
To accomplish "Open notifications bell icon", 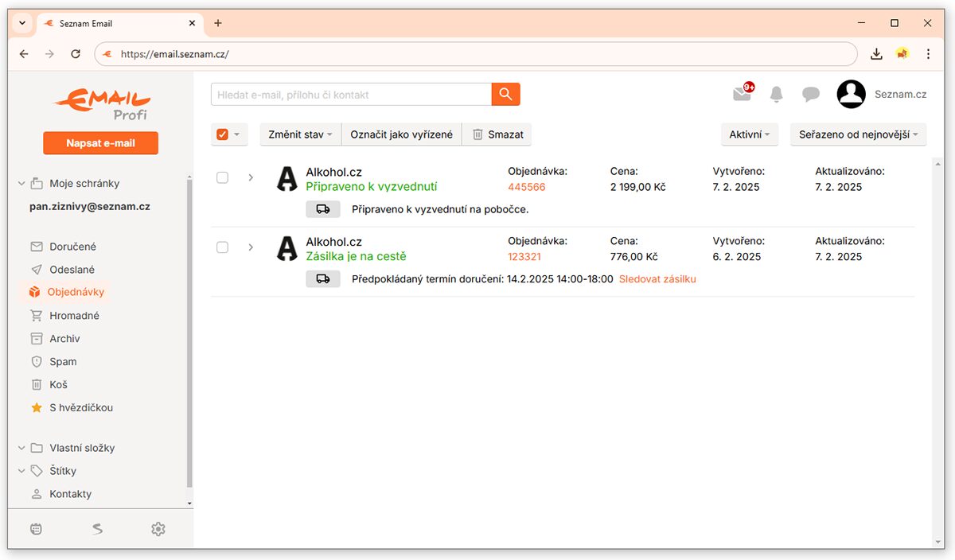I will 777,95.
